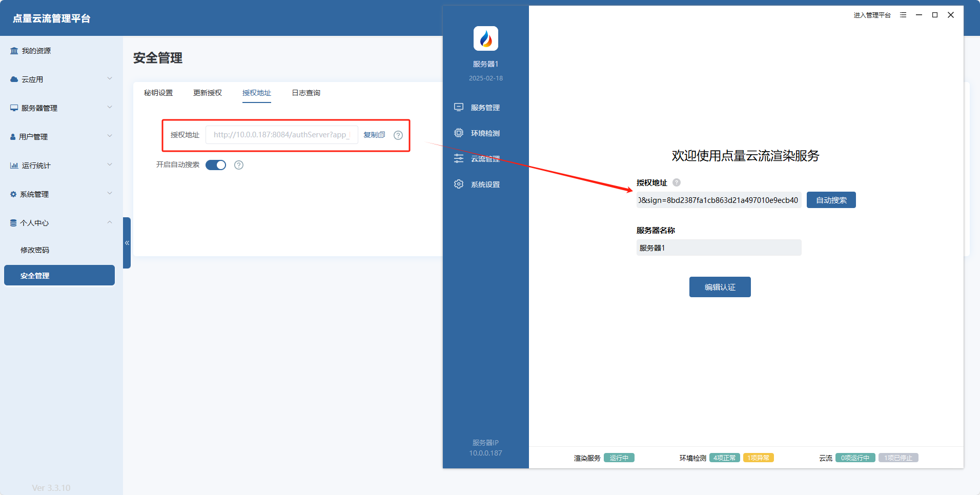
Task: Collapse the left sidebar with double-arrow handle
Action: [127, 243]
